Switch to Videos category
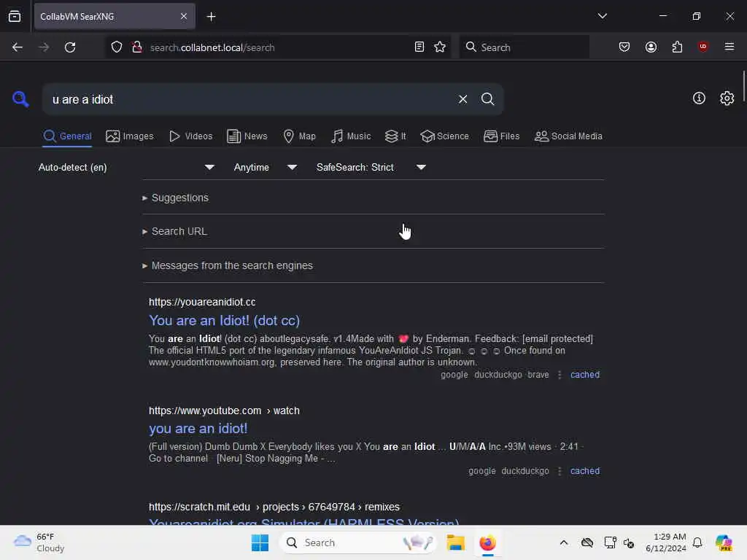The width and height of the screenshot is (747, 560). pyautogui.click(x=191, y=136)
